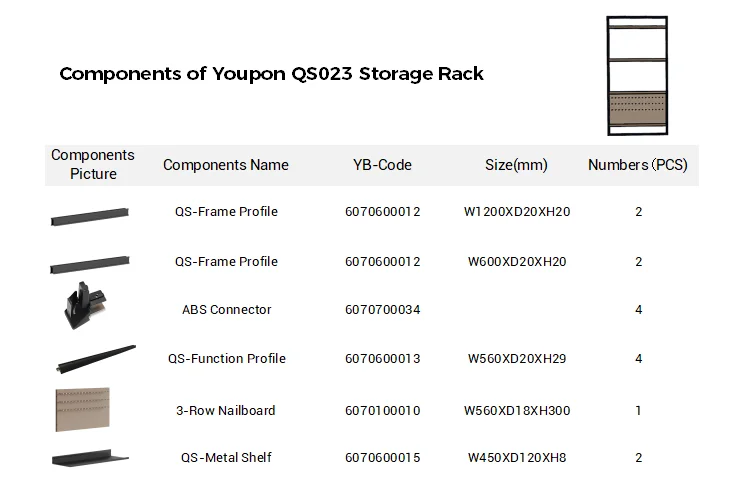Click the "Components Picture" column header
The height and width of the screenshot is (502, 750).
pyautogui.click(x=93, y=165)
